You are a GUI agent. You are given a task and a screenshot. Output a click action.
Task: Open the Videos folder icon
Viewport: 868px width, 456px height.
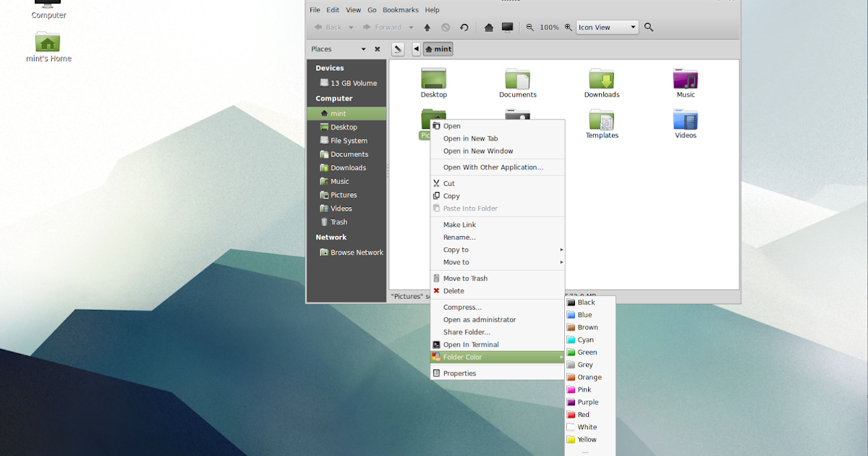point(685,118)
